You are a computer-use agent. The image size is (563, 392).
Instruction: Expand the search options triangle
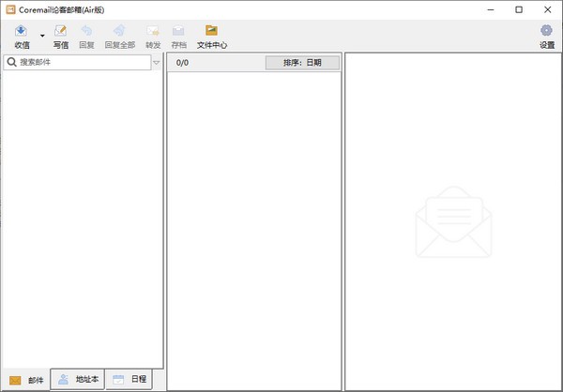click(x=157, y=63)
